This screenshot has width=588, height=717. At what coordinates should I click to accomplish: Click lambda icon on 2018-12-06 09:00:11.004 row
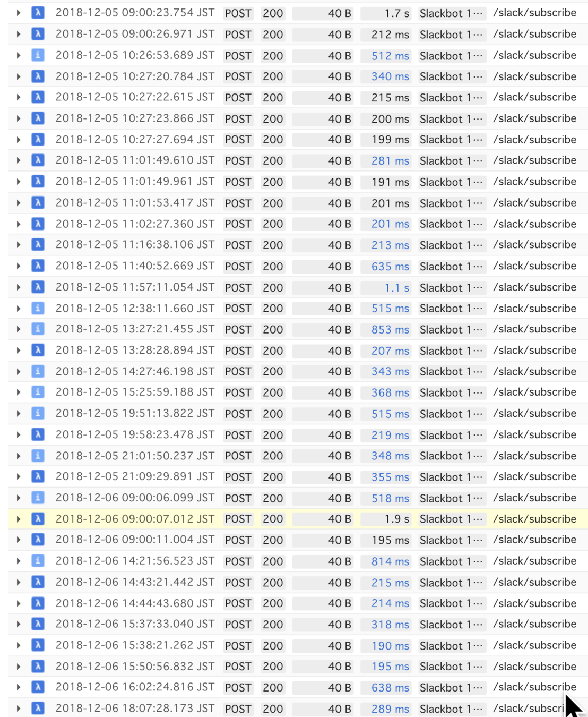click(38, 540)
